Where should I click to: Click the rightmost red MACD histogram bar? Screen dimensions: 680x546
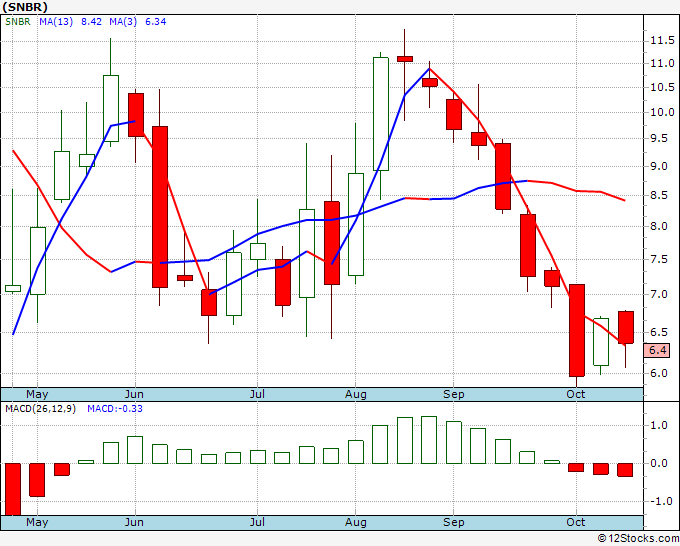point(626,470)
